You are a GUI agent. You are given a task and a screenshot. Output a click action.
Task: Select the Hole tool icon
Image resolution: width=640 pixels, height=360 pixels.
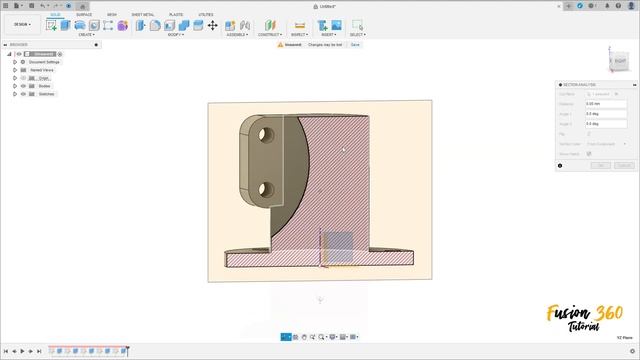pos(94,25)
